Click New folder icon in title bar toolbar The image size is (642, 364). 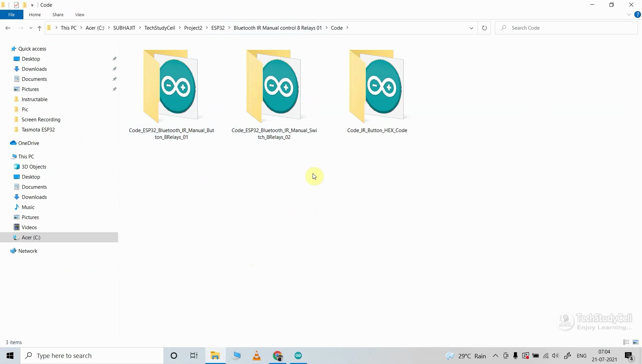(x=24, y=5)
